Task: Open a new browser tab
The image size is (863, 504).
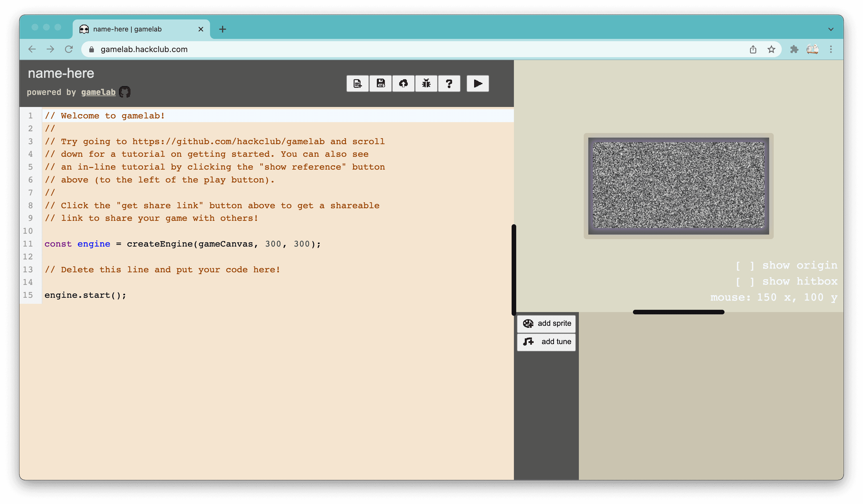Action: pyautogui.click(x=222, y=29)
